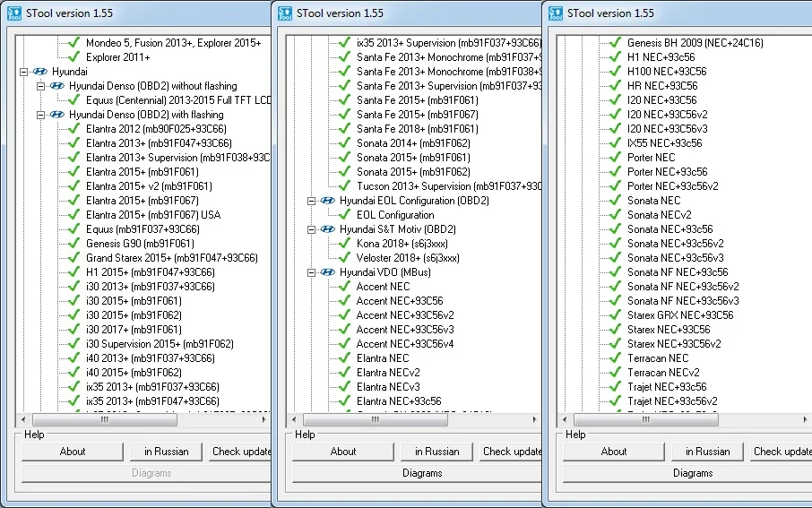Collapse Hyundai EOL Configuration (OBD2) node
This screenshot has height=508, width=812.
(x=311, y=201)
